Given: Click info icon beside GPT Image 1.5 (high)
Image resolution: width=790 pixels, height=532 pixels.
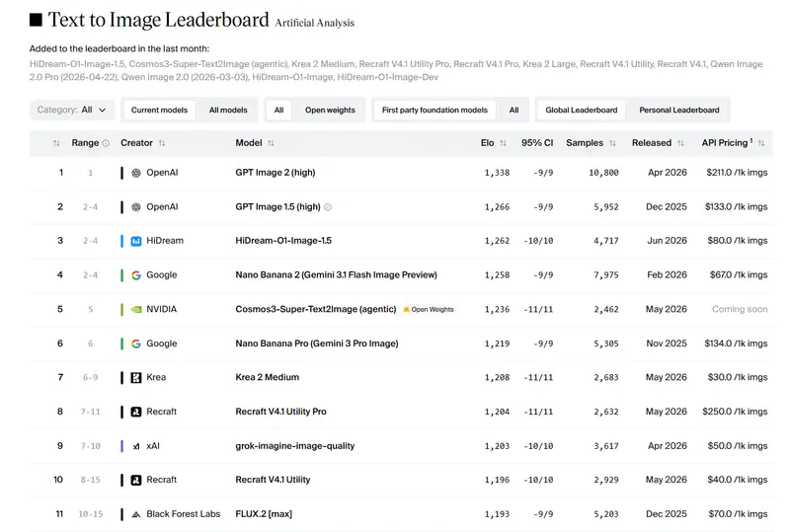Looking at the screenshot, I should 328,207.
